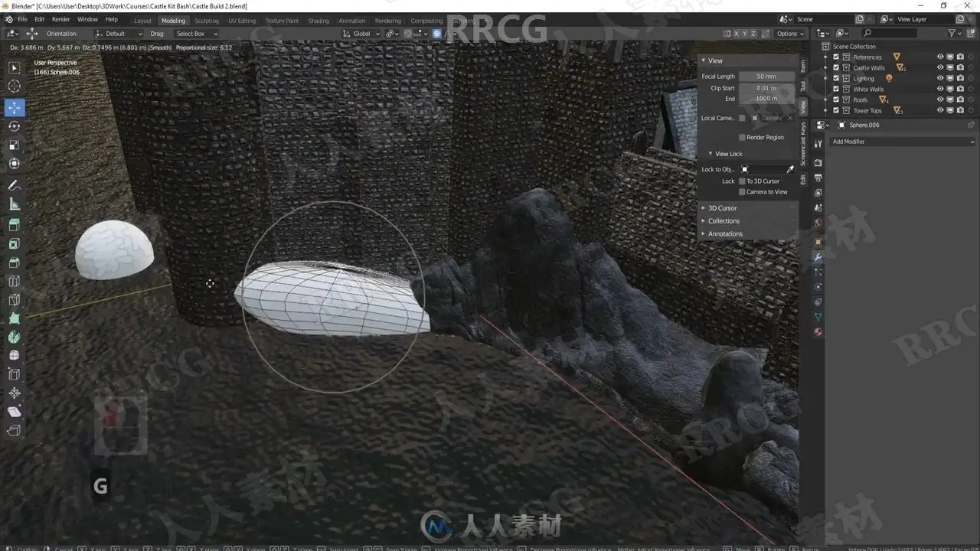Choose the Loop Cut tool
This screenshot has width=980, height=551.
click(15, 281)
